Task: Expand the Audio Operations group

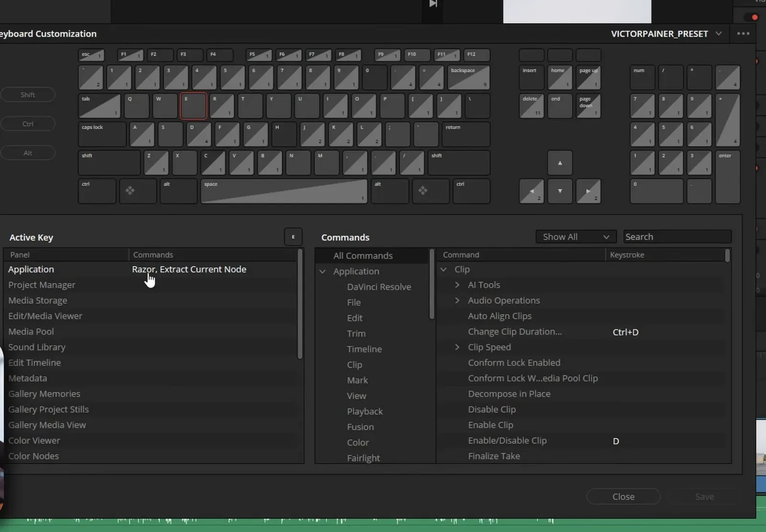Action: click(457, 300)
